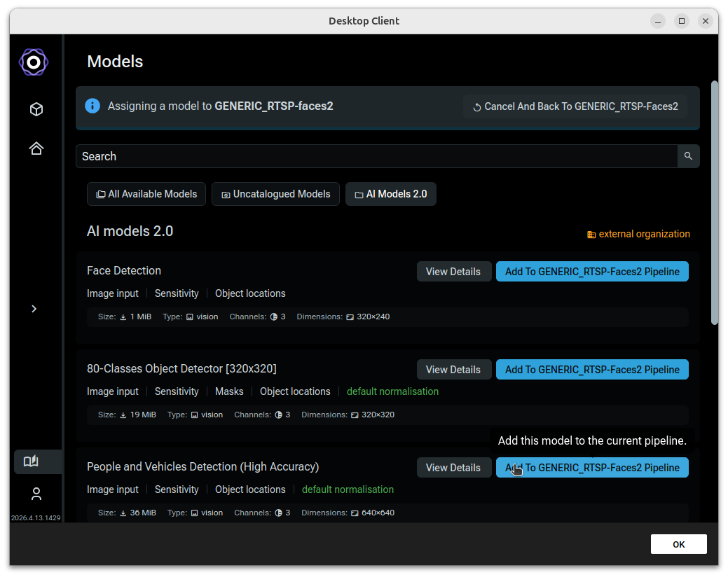The height and width of the screenshot is (577, 728).
Task: Click the vertical scrollbar on the right
Action: pyautogui.click(x=715, y=203)
